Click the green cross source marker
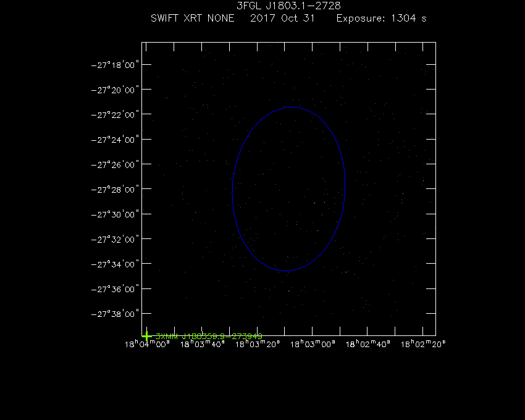The height and width of the screenshot is (420, 525). [146, 336]
